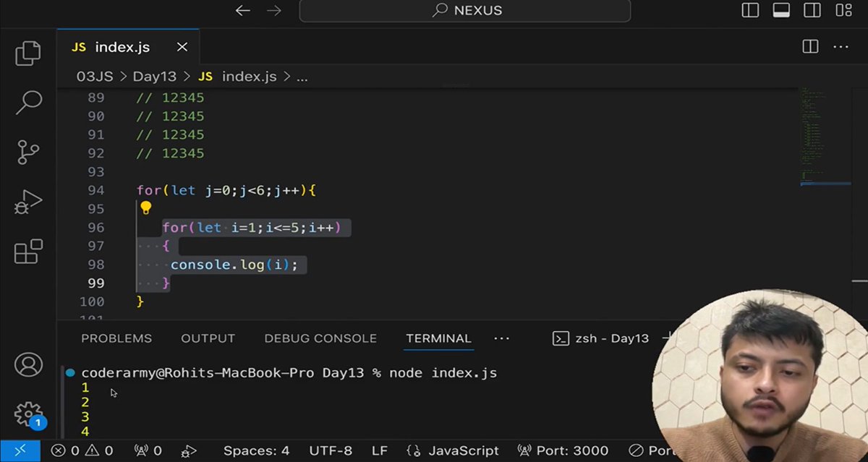Click the debug launch icon in status bar
The height and width of the screenshot is (462, 868).
pos(189,451)
